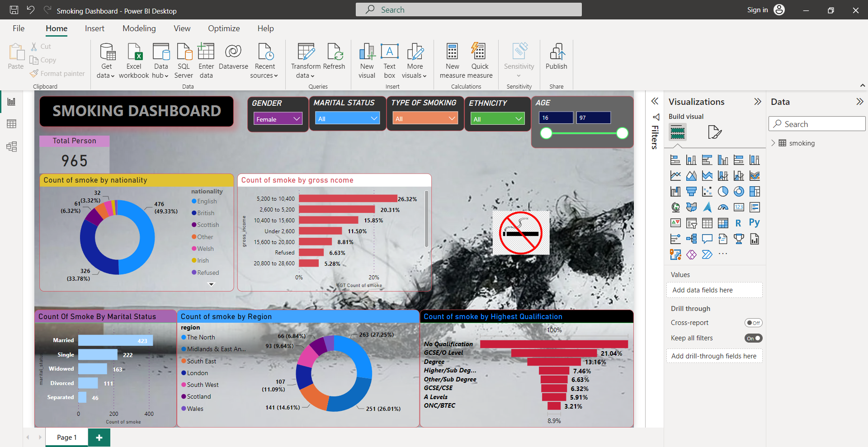Open the Insert menu in the ribbon
This screenshot has height=447, width=868.
tap(94, 28)
